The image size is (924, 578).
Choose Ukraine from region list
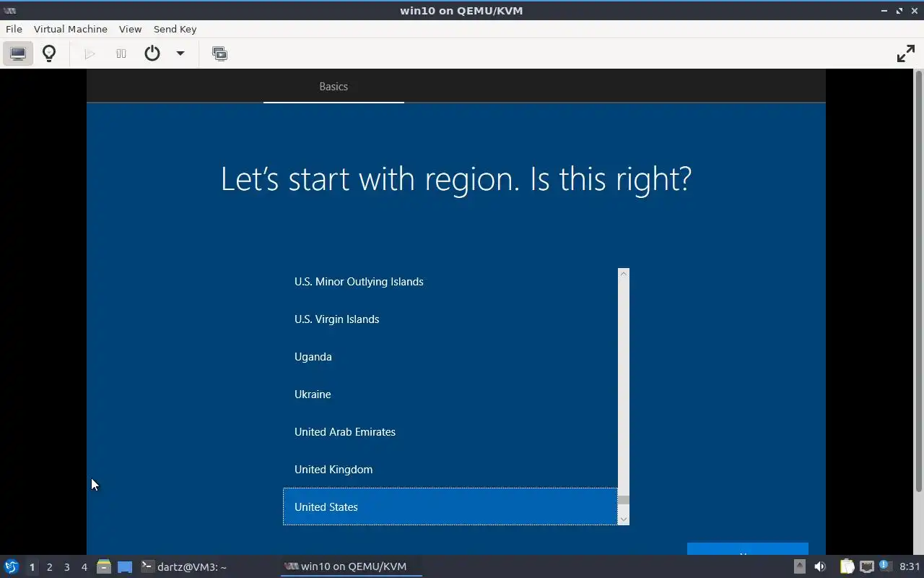[x=450, y=394]
